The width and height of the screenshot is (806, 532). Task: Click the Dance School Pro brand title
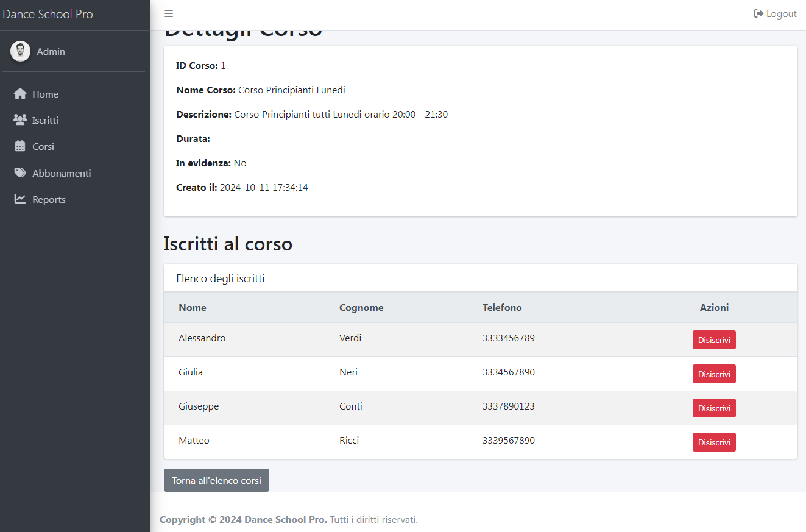pos(48,14)
